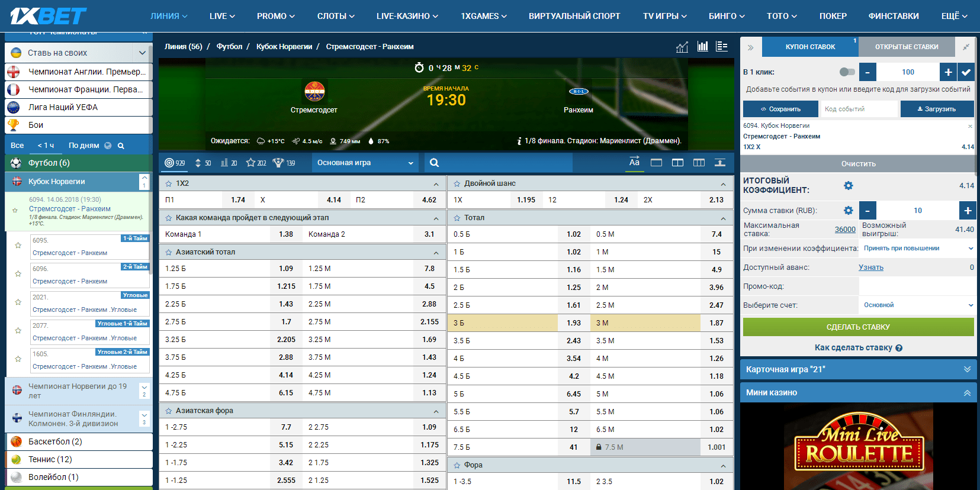The height and width of the screenshot is (490, 980).
Task: Click the 'Aa' text size icon
Action: point(634,162)
